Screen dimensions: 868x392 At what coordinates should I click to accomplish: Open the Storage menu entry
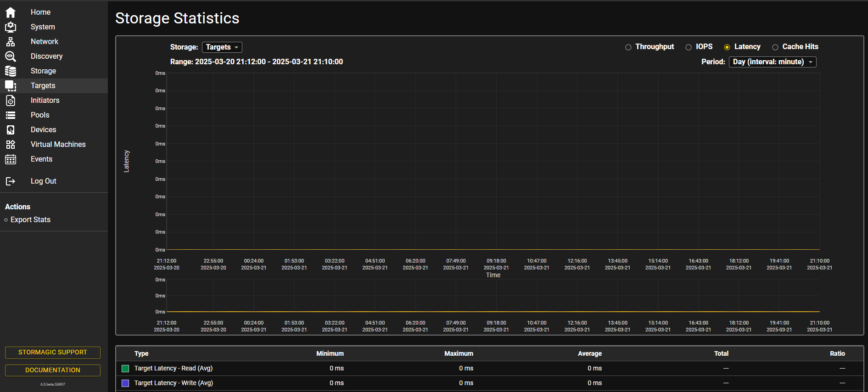point(43,71)
